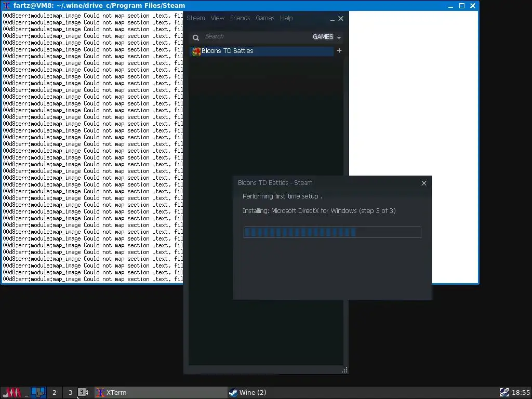This screenshot has width=532, height=399.
Task: Click the 'Bloons TD Battles - Steam' dialog title
Action: point(275,183)
